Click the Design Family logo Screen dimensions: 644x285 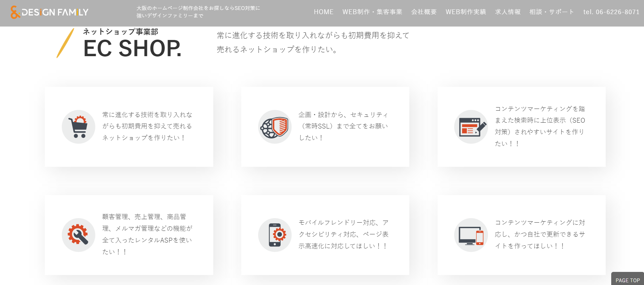[x=49, y=12]
